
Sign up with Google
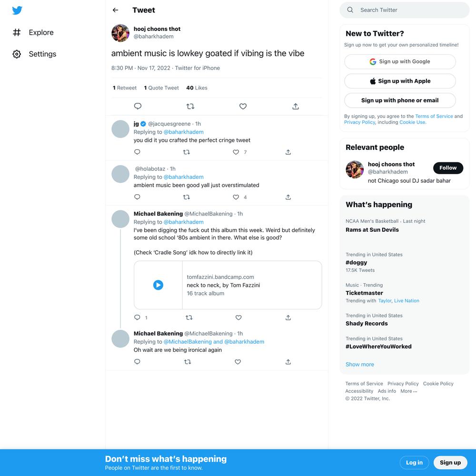point(400,61)
